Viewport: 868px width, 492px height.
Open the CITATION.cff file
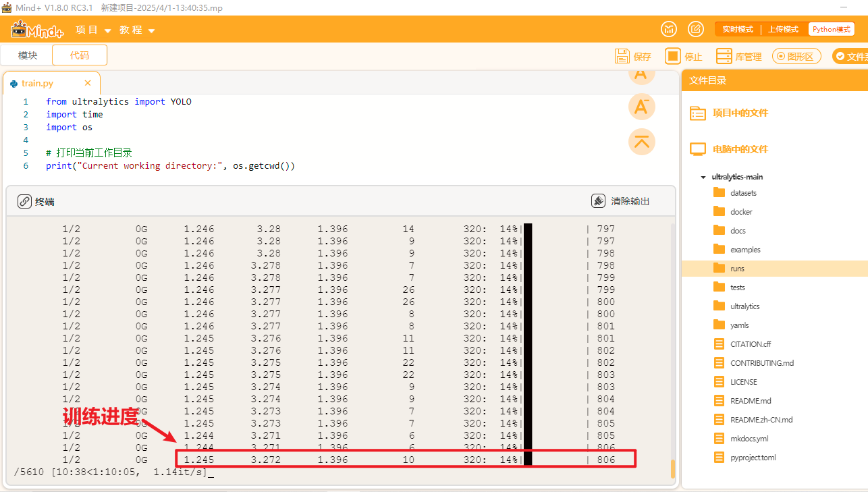[x=742, y=344]
